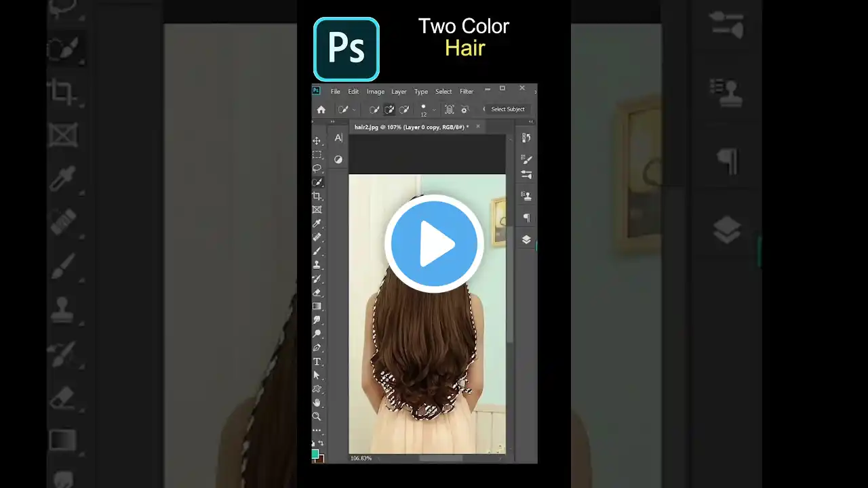The width and height of the screenshot is (868, 488).
Task: Select the Healing Brush tool
Action: 317,237
